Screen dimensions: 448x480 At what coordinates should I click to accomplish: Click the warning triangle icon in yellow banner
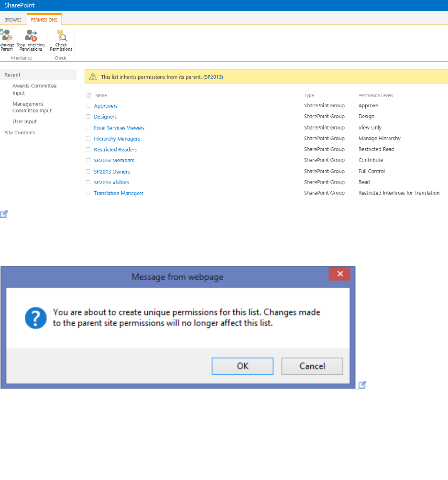pyautogui.click(x=93, y=77)
